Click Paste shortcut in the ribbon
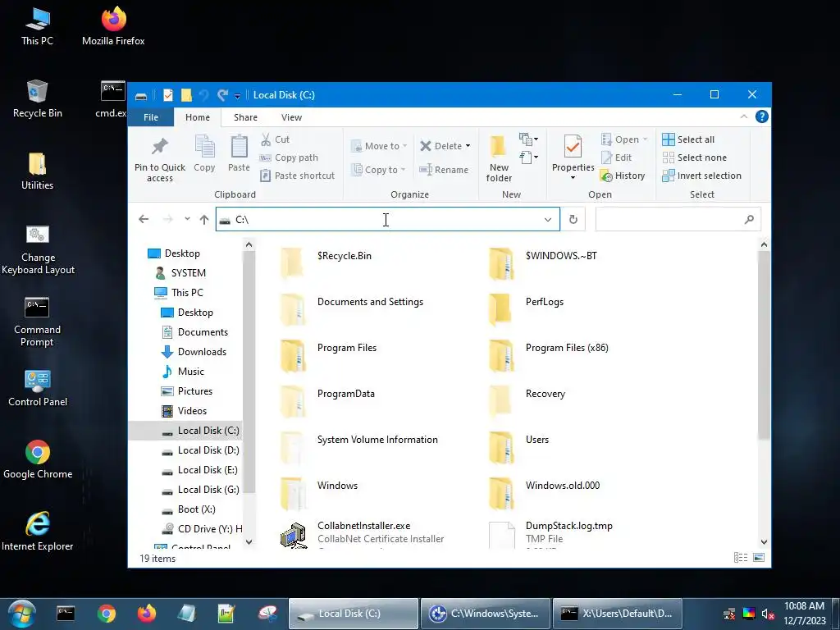 click(x=297, y=176)
